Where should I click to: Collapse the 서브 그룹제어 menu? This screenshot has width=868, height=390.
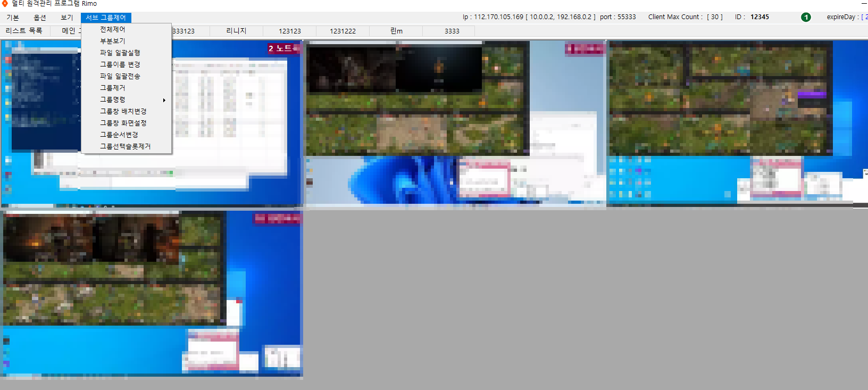pyautogui.click(x=106, y=18)
